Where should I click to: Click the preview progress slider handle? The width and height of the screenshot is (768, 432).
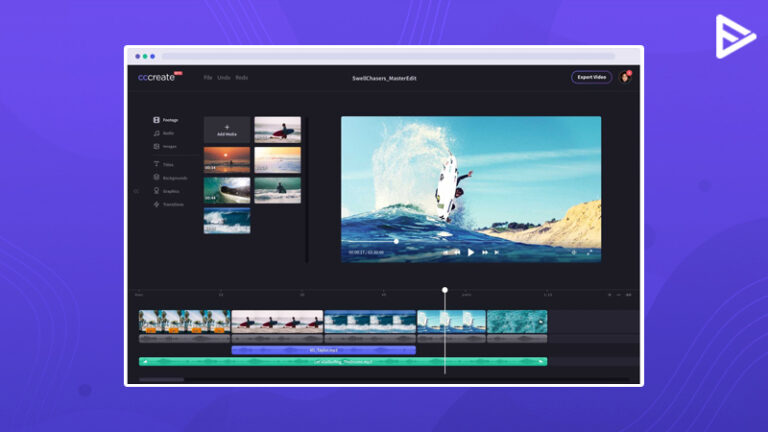[x=396, y=241]
